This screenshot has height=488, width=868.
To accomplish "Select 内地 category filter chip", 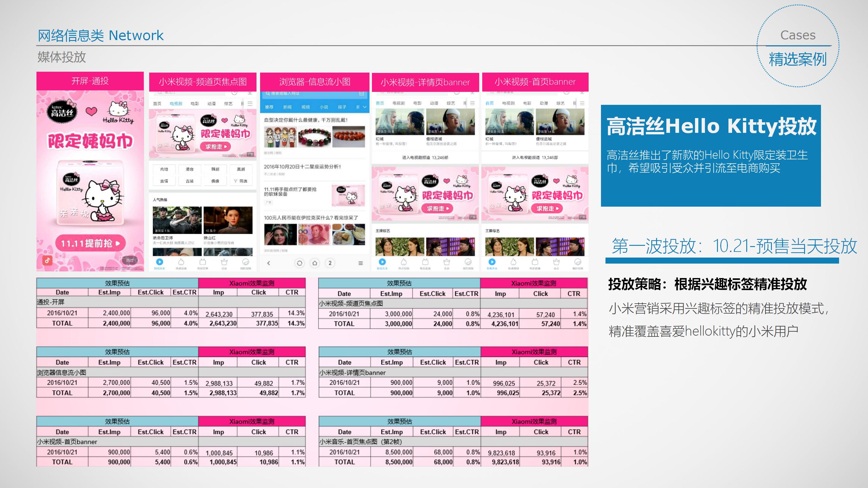I will (x=164, y=169).
